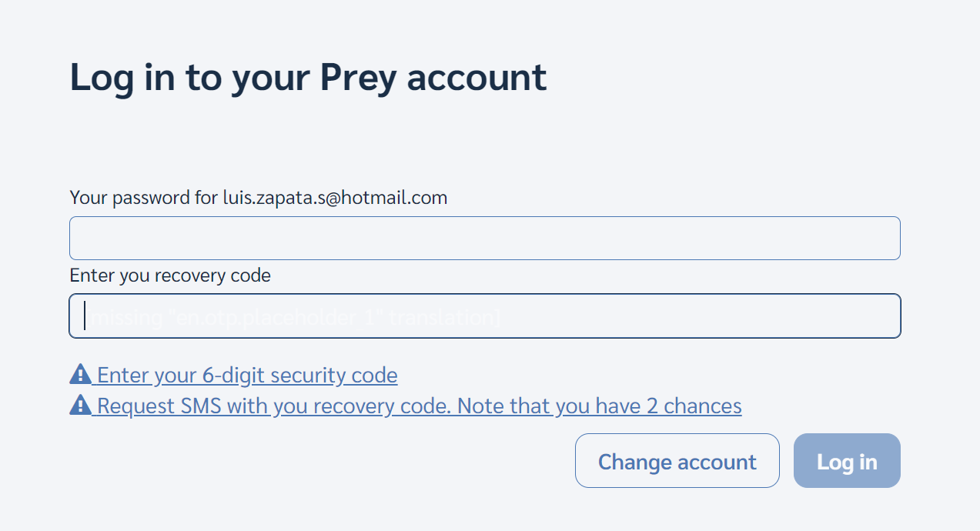
Task: Click the warning icon beside 6-digit security code
Action: point(80,375)
